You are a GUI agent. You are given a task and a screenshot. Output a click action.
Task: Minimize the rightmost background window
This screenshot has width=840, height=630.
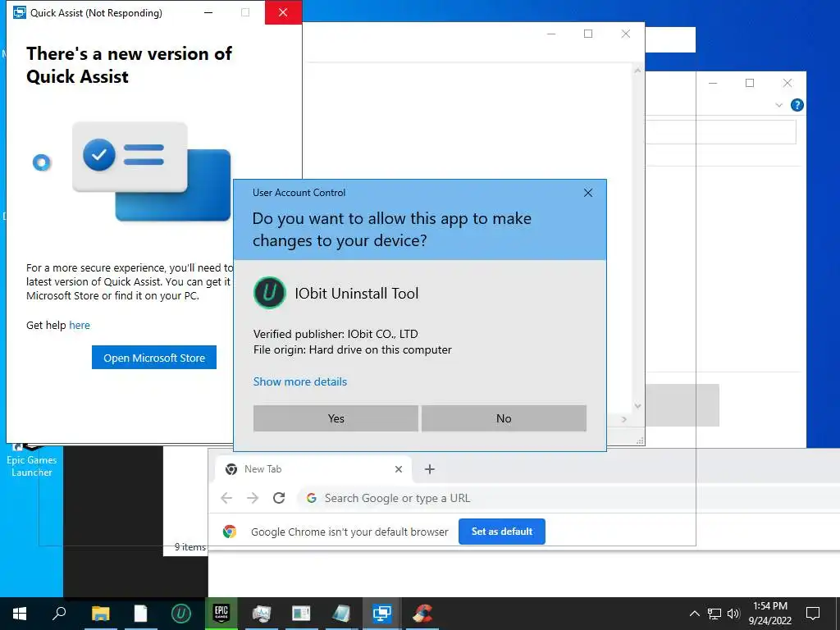(x=713, y=83)
